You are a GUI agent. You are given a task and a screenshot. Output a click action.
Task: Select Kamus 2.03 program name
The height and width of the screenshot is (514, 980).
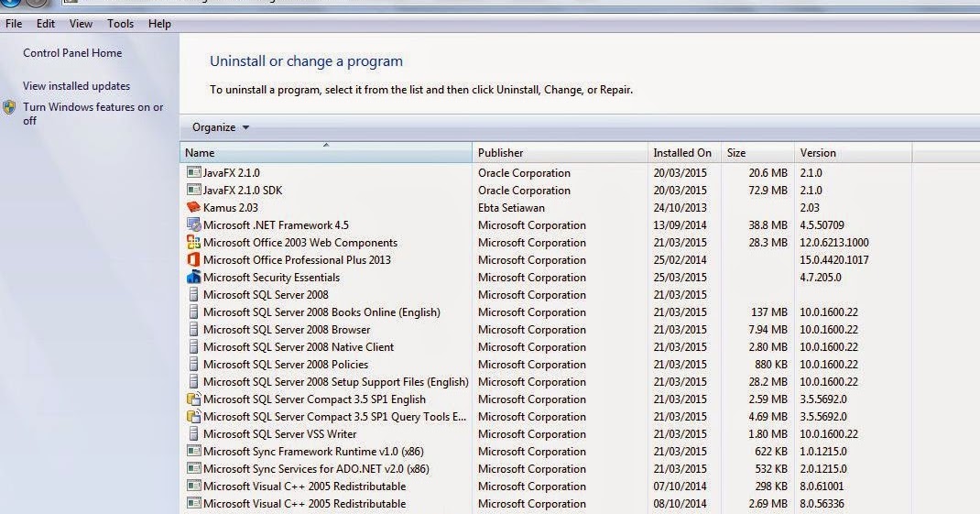[x=230, y=207]
